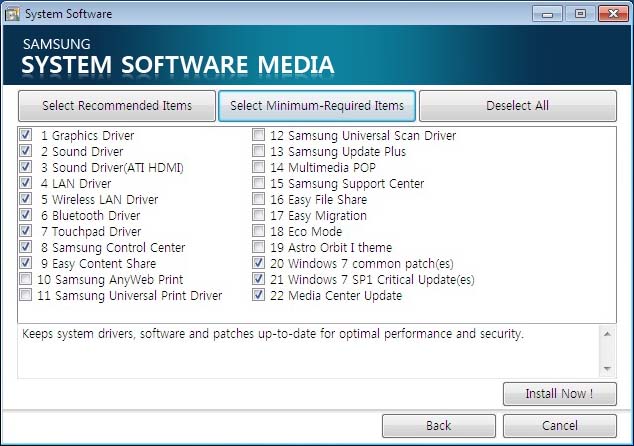Check 18 Eco Mode checkbox
This screenshot has width=634, height=446.
click(x=258, y=231)
